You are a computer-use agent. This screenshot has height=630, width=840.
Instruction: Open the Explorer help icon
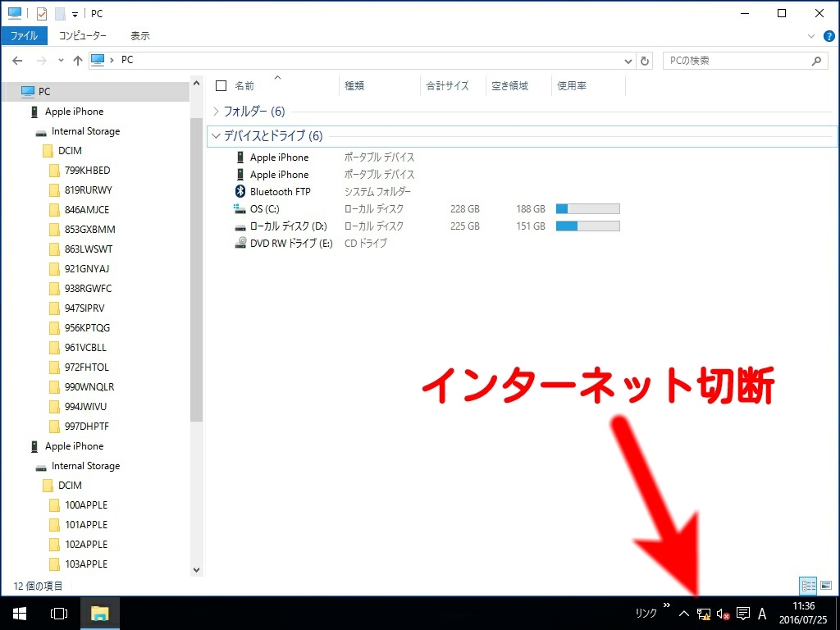click(x=829, y=36)
